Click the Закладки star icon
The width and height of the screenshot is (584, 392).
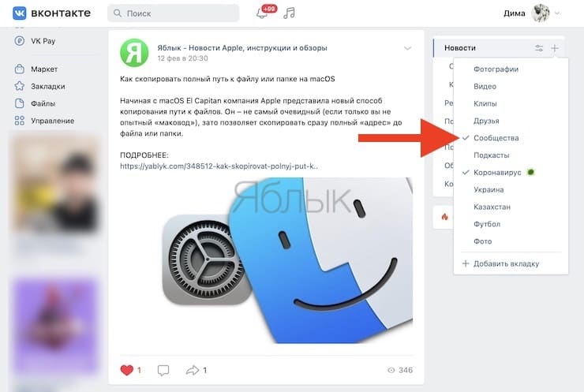coord(20,86)
